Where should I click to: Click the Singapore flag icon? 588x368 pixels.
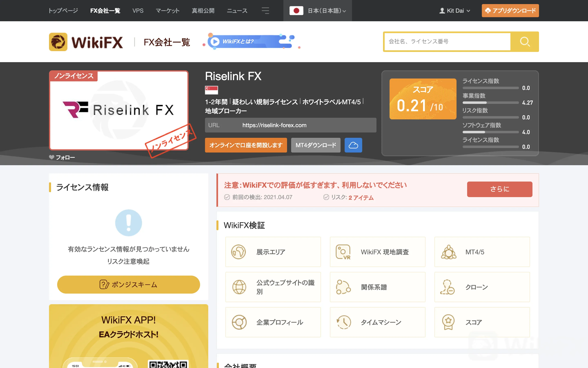[x=211, y=90]
